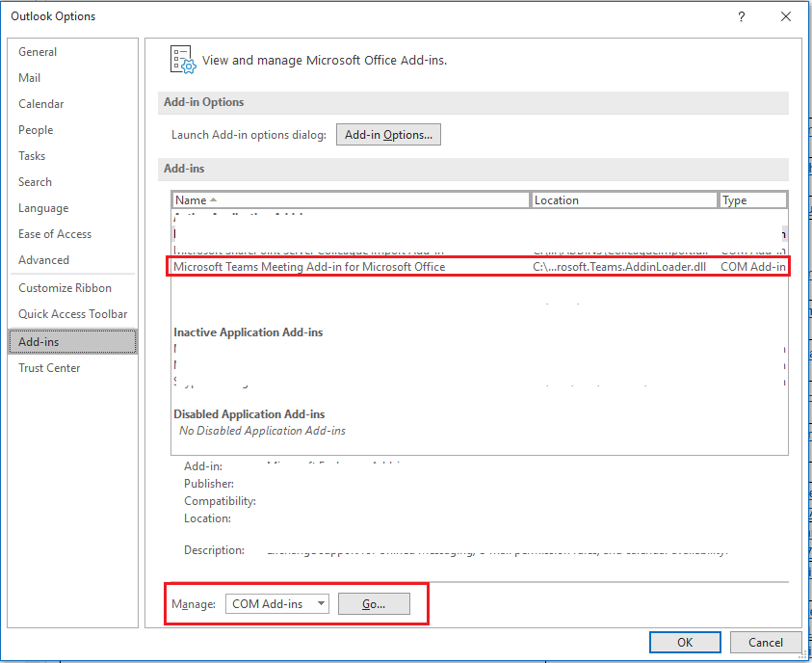The height and width of the screenshot is (663, 812).
Task: Cancel the Outlook Options dialog
Action: pyautogui.click(x=766, y=642)
